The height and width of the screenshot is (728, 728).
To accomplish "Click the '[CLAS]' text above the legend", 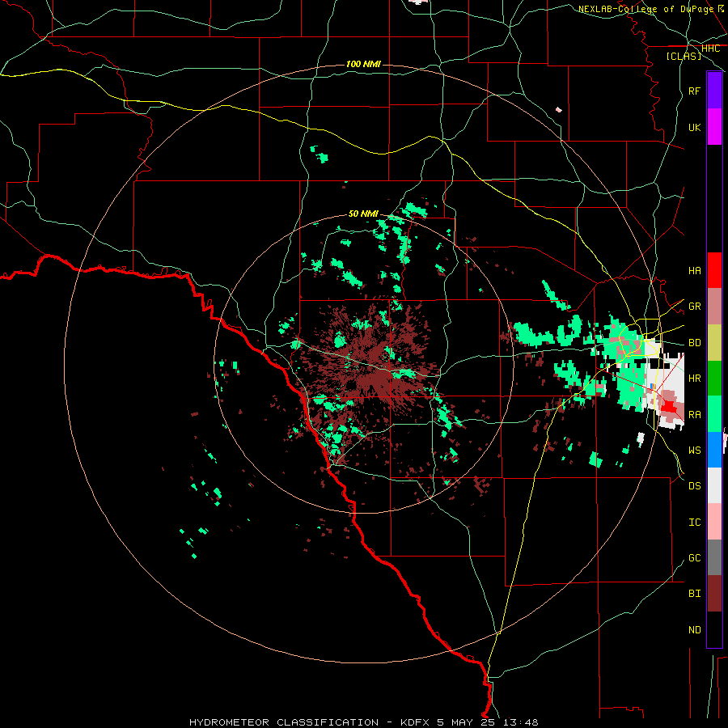I will point(684,56).
